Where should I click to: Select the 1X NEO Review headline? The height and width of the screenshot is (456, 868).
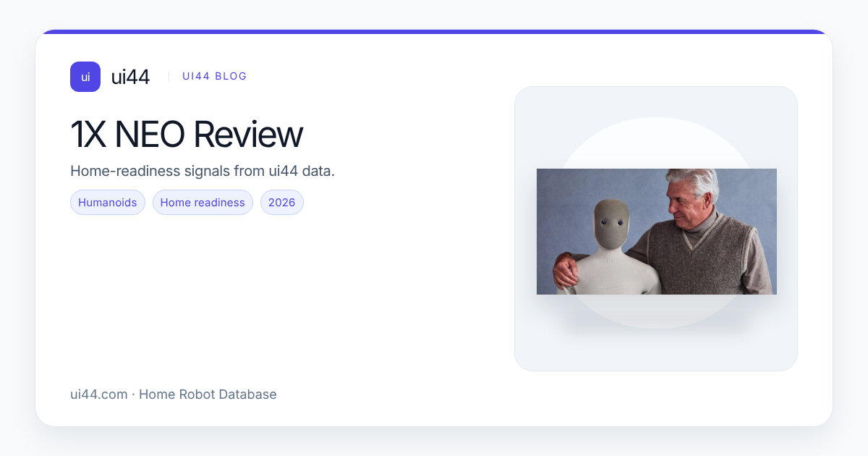pos(187,134)
